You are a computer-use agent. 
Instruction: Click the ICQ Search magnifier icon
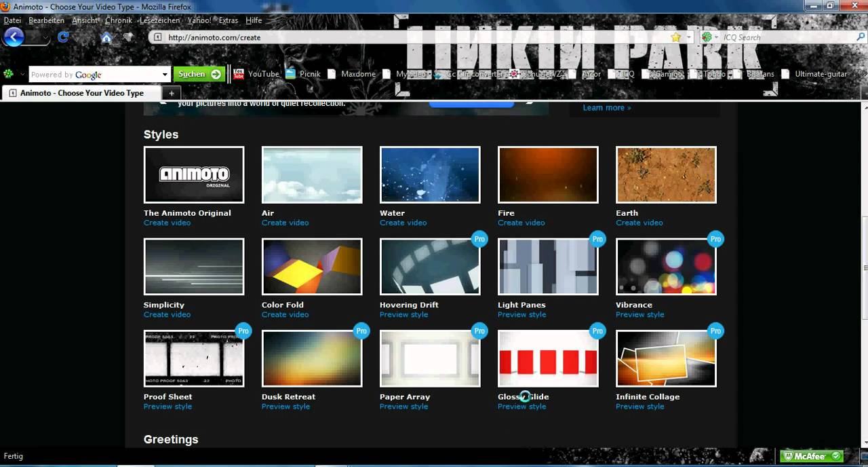[861, 37]
